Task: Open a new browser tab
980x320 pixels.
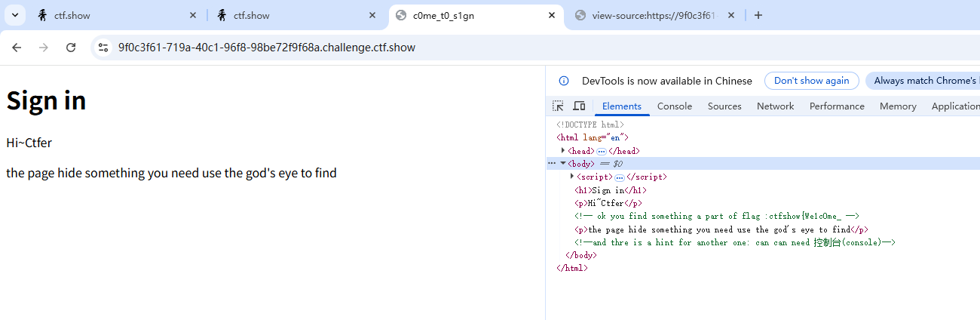Action: coord(758,15)
